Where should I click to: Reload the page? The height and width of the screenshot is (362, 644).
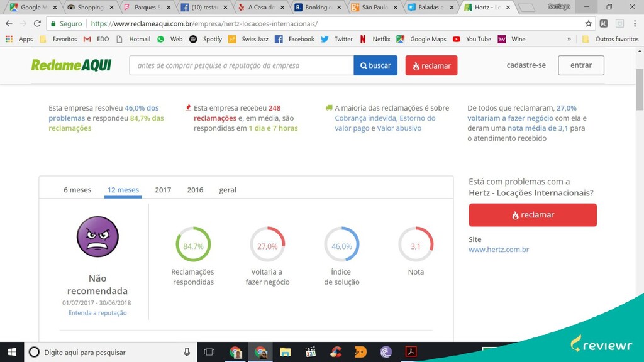click(37, 24)
